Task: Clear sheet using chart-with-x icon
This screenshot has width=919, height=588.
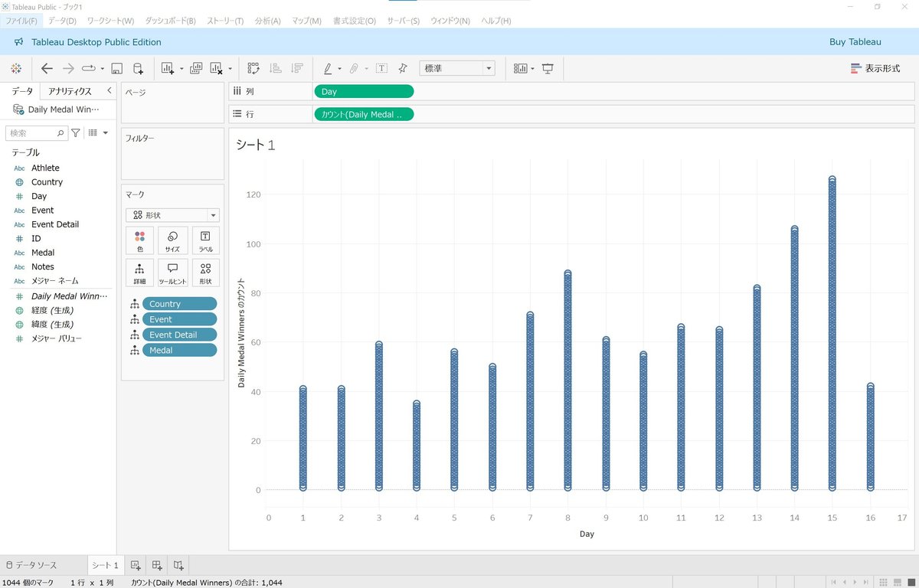Action: point(216,68)
